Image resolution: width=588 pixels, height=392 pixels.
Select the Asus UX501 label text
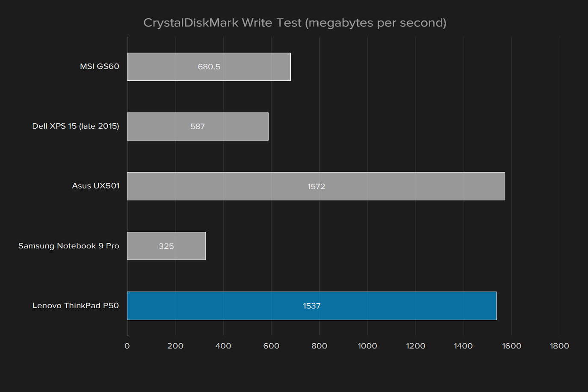click(96, 186)
